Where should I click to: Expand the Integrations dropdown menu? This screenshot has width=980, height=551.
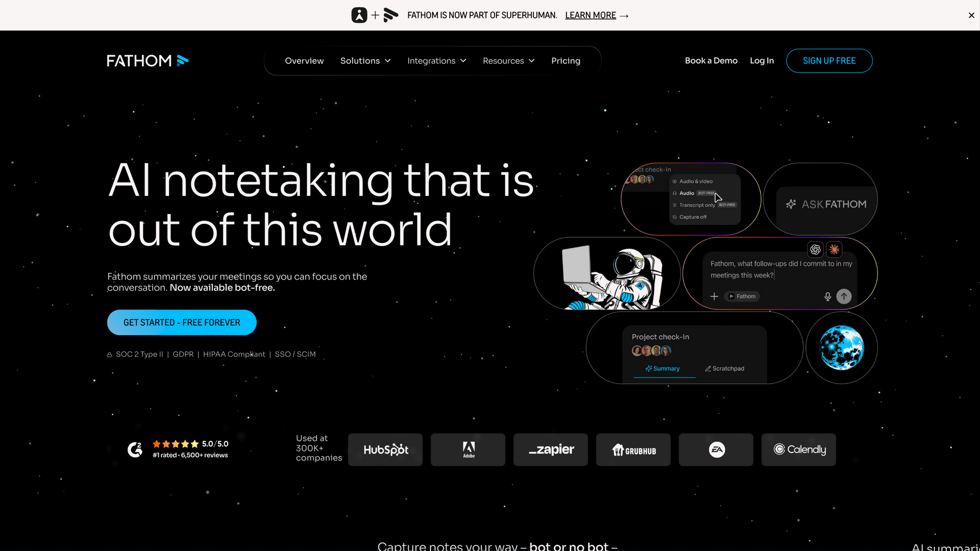(437, 61)
